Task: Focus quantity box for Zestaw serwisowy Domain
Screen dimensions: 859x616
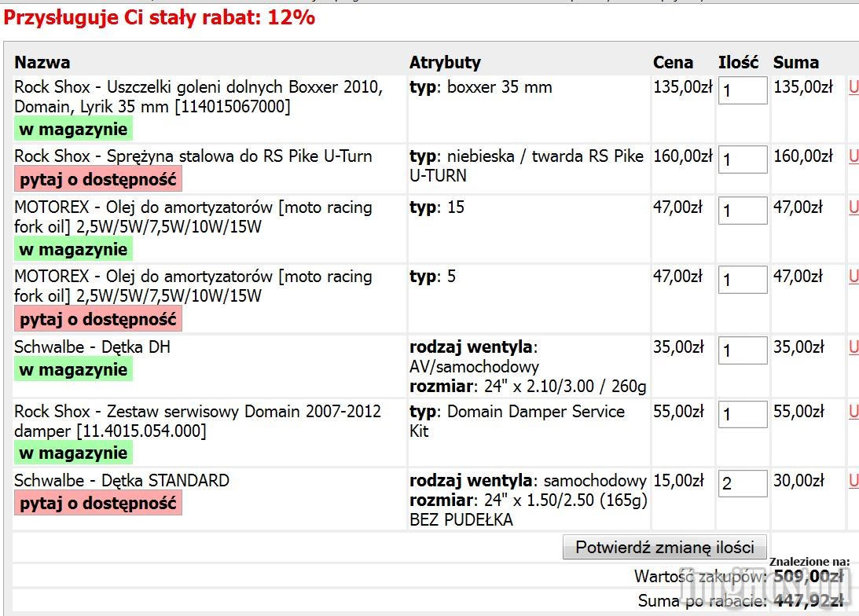Action: tap(743, 414)
